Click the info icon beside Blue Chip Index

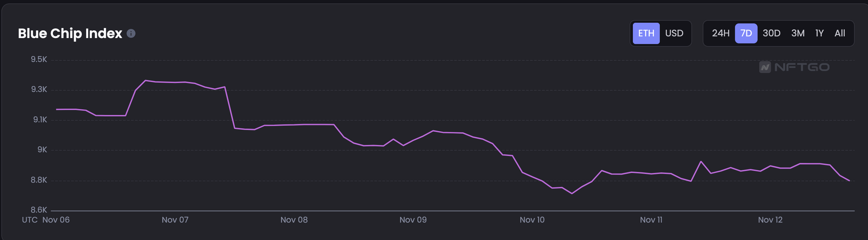coord(131,34)
